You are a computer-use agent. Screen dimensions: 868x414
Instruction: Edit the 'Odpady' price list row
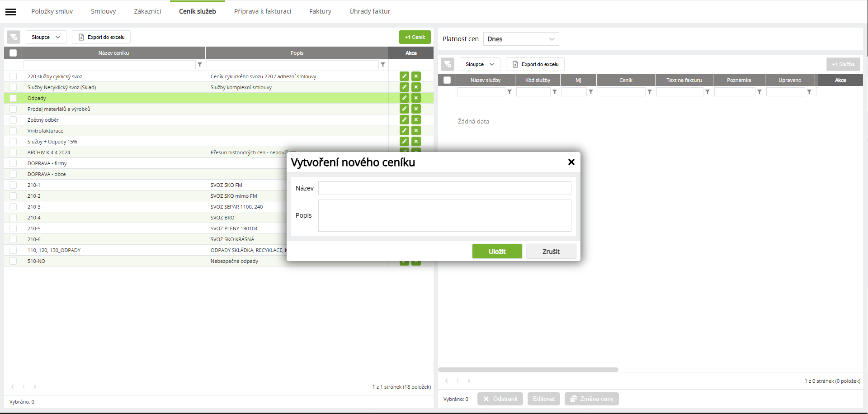tap(404, 98)
